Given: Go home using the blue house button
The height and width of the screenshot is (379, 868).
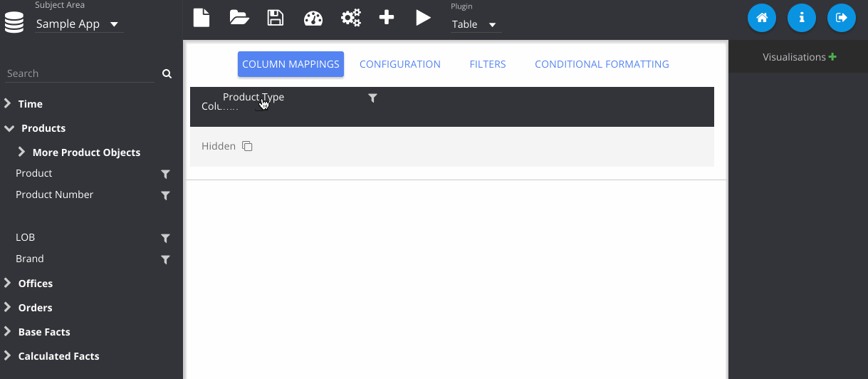Looking at the screenshot, I should coord(762,18).
